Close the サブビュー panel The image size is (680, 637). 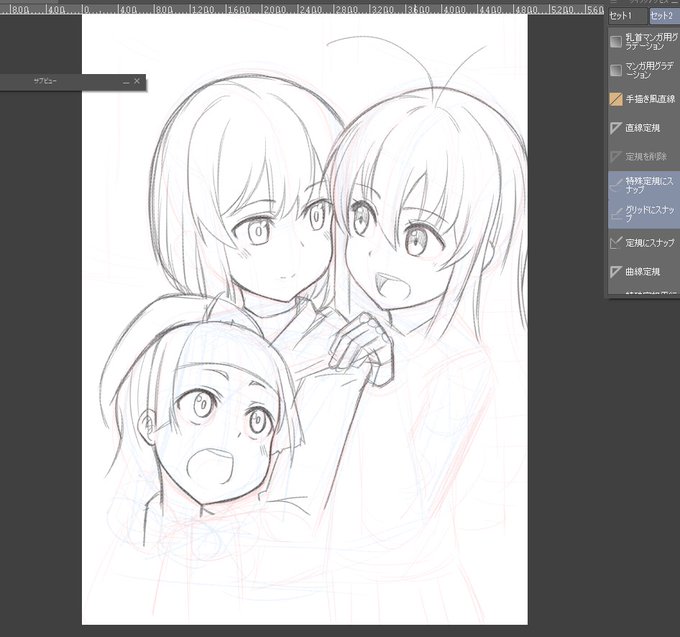coord(137,81)
